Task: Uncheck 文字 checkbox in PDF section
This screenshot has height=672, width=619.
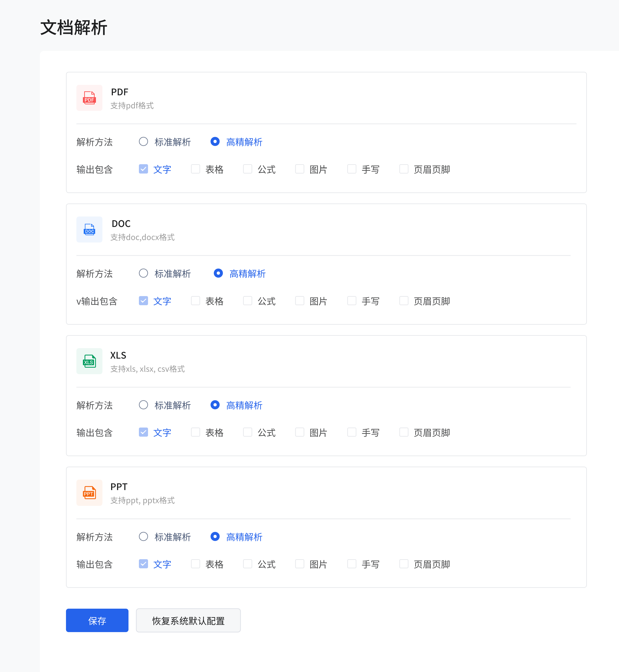Action: pyautogui.click(x=143, y=169)
